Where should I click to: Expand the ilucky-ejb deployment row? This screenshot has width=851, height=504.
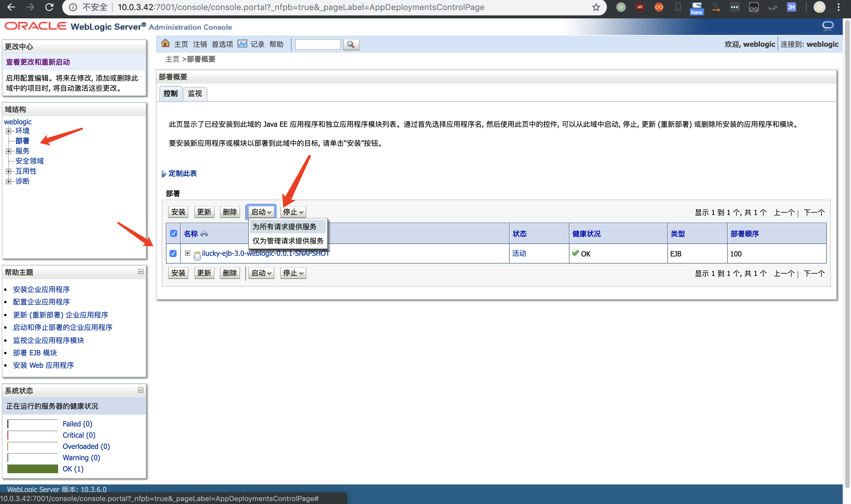tap(187, 253)
